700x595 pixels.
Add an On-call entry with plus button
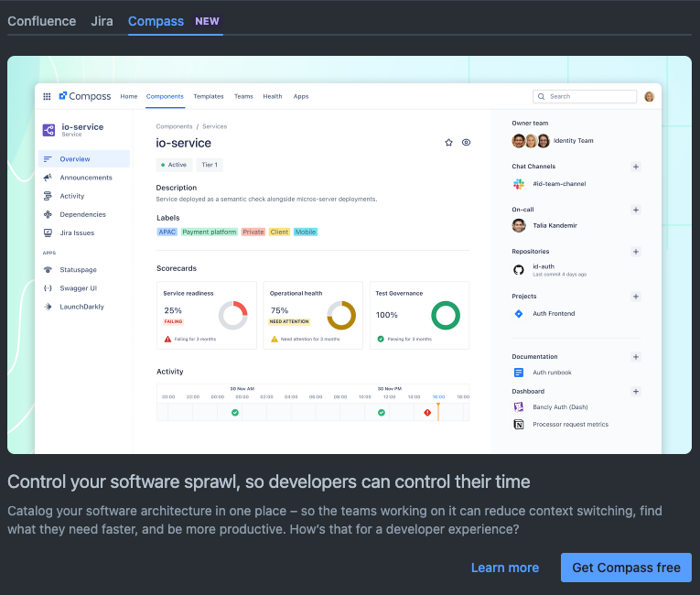coord(636,210)
